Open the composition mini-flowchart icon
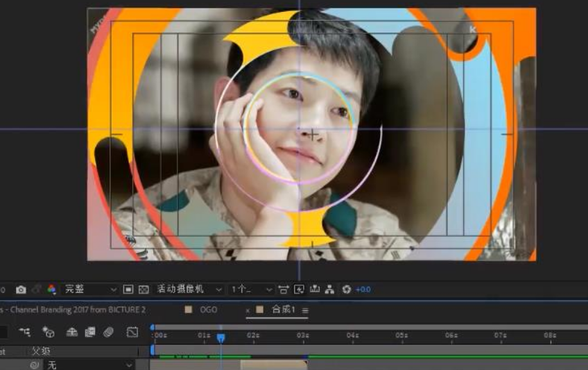Viewport: 588px width, 370px height. 25,332
